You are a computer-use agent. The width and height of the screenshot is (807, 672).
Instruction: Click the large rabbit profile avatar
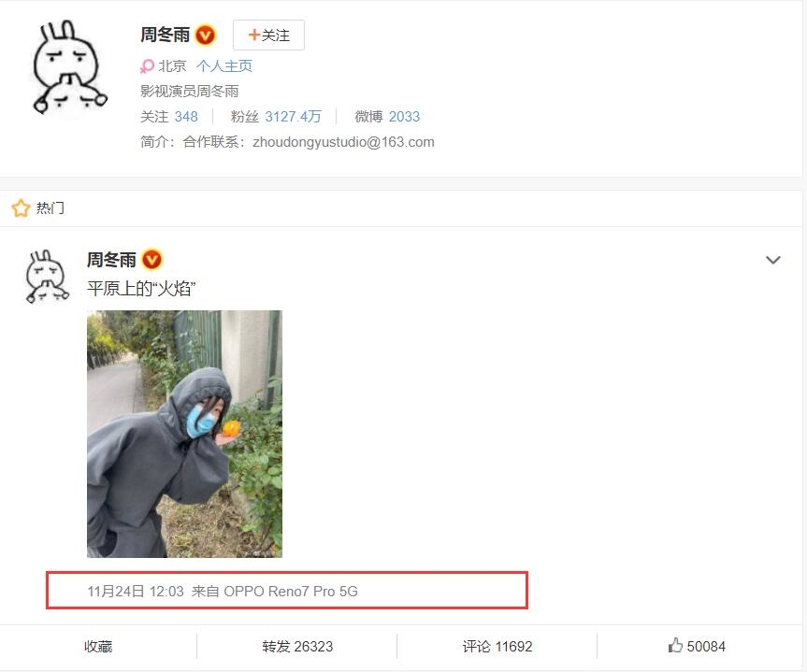click(69, 67)
